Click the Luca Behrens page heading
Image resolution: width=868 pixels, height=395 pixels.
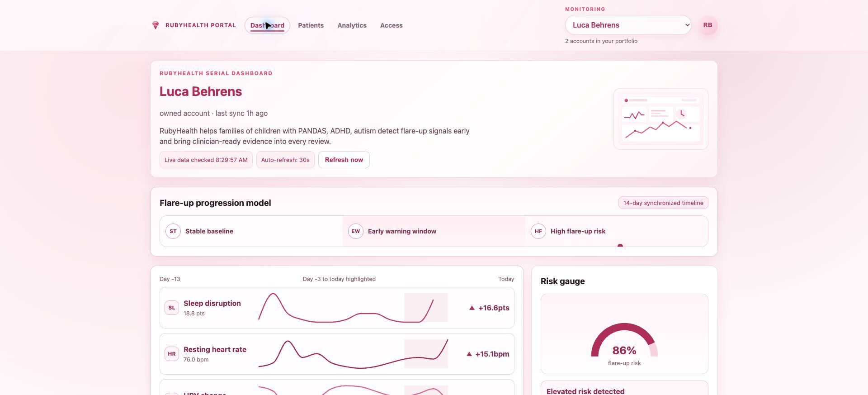pos(201,91)
